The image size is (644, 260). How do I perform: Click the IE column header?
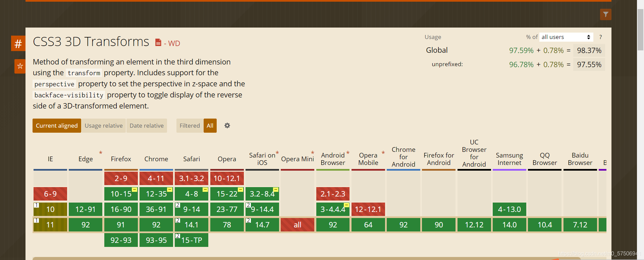(50, 159)
